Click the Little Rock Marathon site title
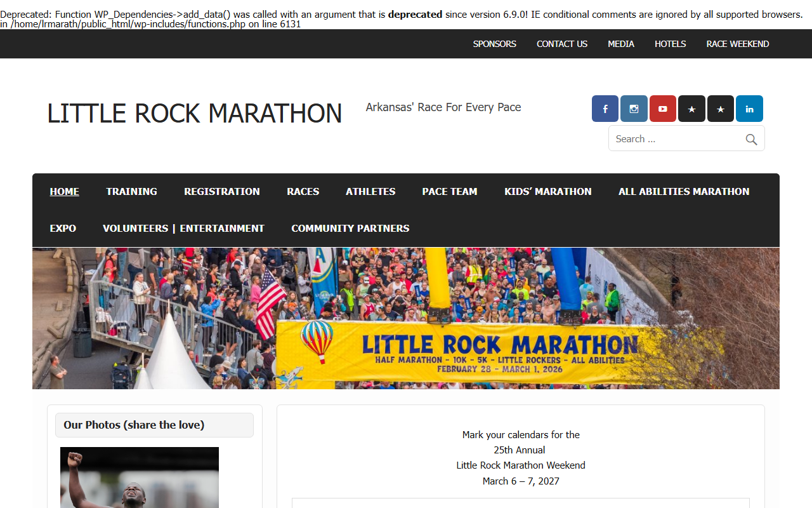Screen dimensions: 812x508 coord(195,113)
